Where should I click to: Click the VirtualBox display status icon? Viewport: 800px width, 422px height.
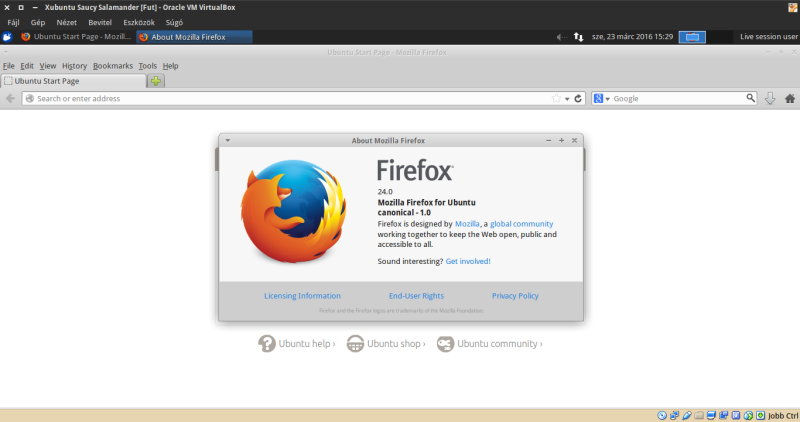[711, 415]
